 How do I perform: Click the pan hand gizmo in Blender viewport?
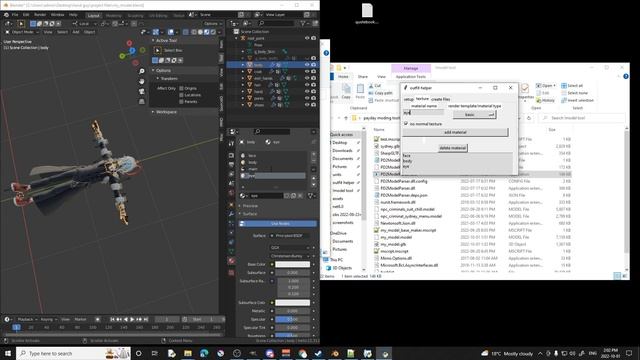[x=142, y=82]
